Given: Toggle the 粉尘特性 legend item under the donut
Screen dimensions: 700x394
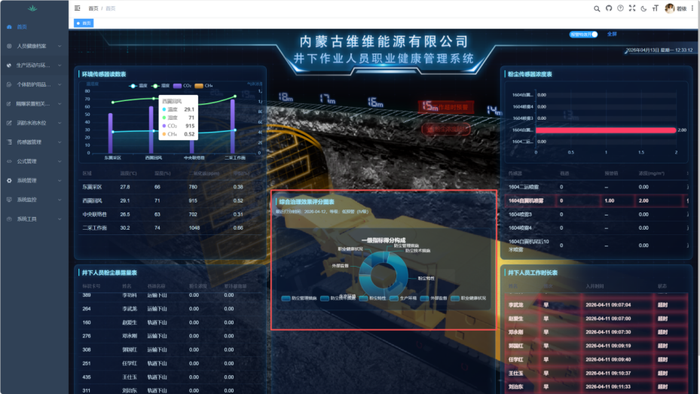Looking at the screenshot, I should pyautogui.click(x=372, y=298).
